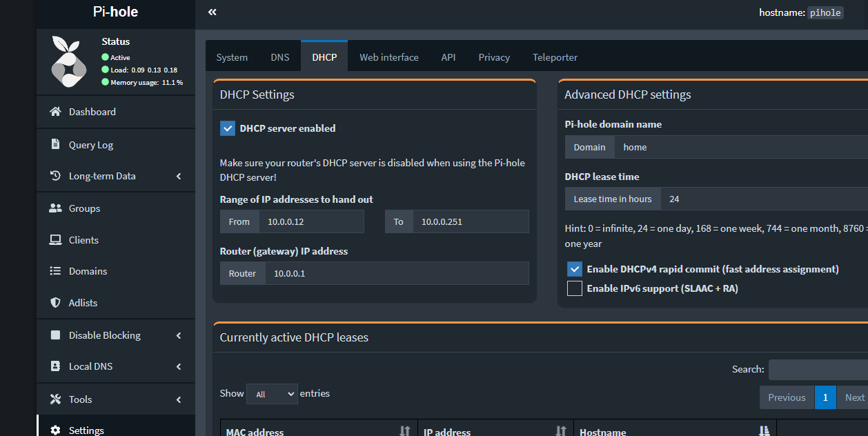This screenshot has width=868, height=436.
Task: Uncheck Enable DHCPv4 rapid commit
Action: click(575, 269)
